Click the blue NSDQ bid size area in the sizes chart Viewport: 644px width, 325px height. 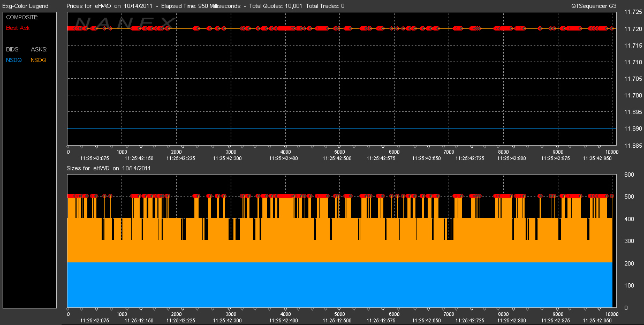point(339,285)
